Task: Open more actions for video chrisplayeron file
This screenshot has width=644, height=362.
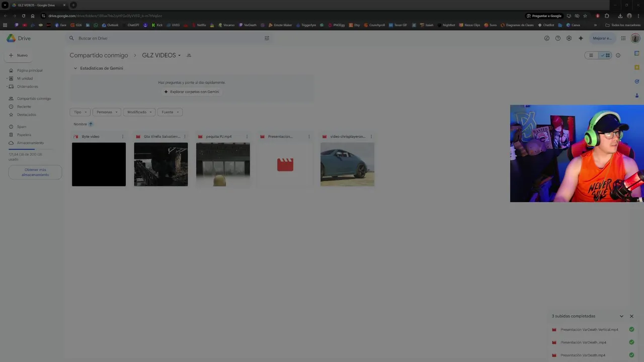Action: (371, 137)
